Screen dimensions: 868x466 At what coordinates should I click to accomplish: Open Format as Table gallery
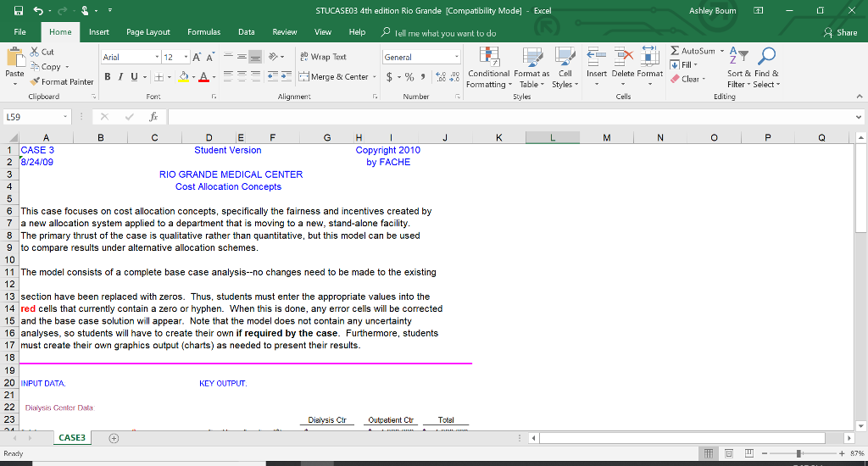[x=531, y=68]
